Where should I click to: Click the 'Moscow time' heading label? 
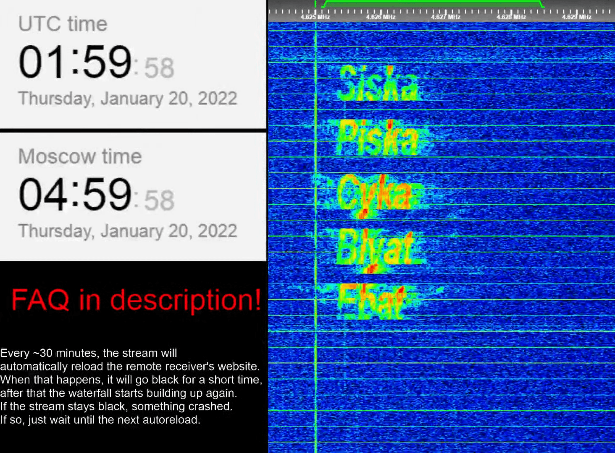80,156
